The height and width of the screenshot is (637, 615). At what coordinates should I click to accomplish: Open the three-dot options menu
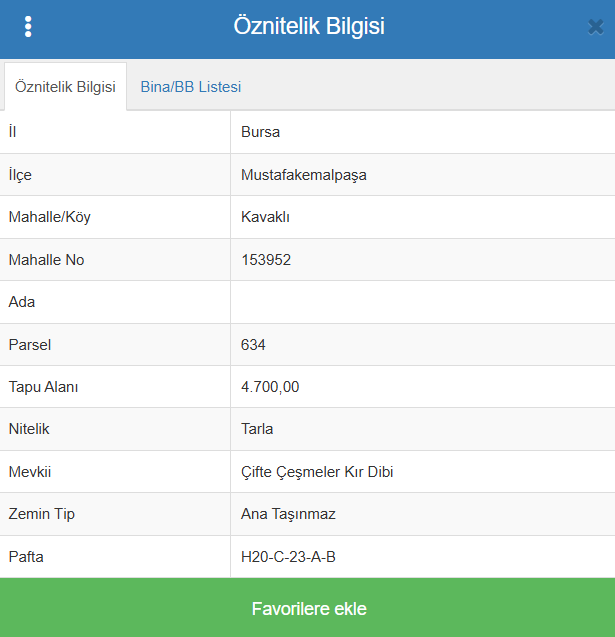tap(28, 27)
